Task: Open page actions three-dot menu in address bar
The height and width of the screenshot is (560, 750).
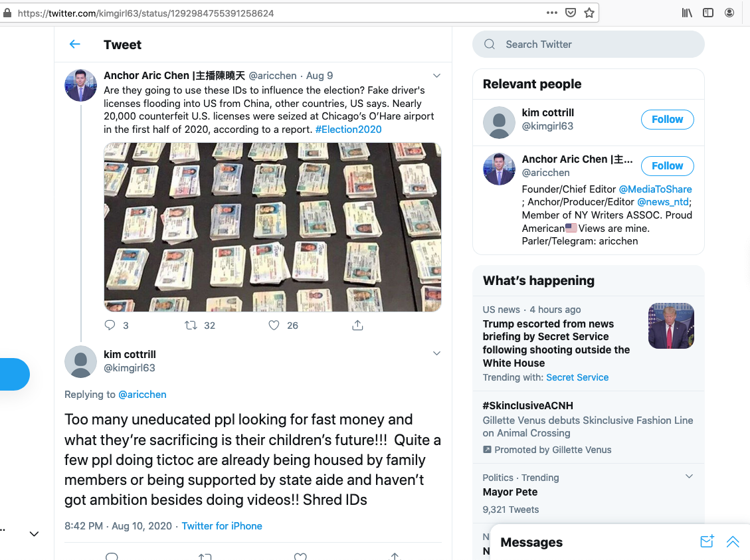Action: coord(552,13)
